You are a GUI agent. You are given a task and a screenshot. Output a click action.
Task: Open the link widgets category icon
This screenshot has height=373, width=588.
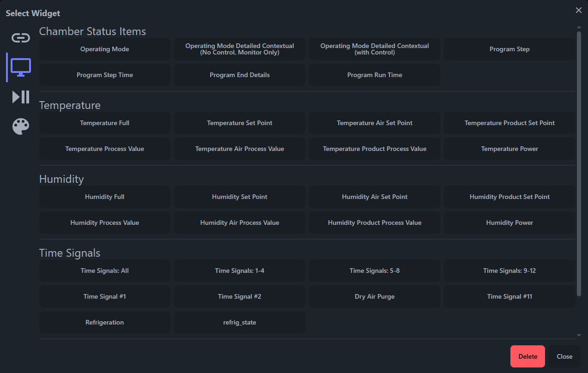click(x=21, y=38)
